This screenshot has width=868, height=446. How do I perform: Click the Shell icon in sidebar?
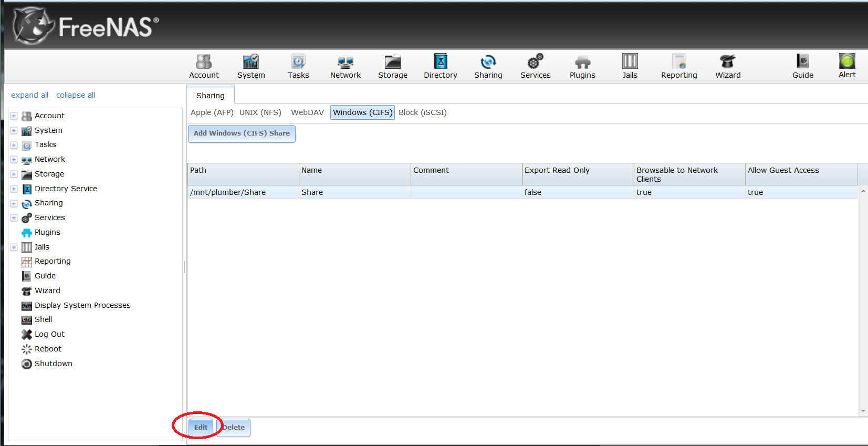tap(27, 320)
